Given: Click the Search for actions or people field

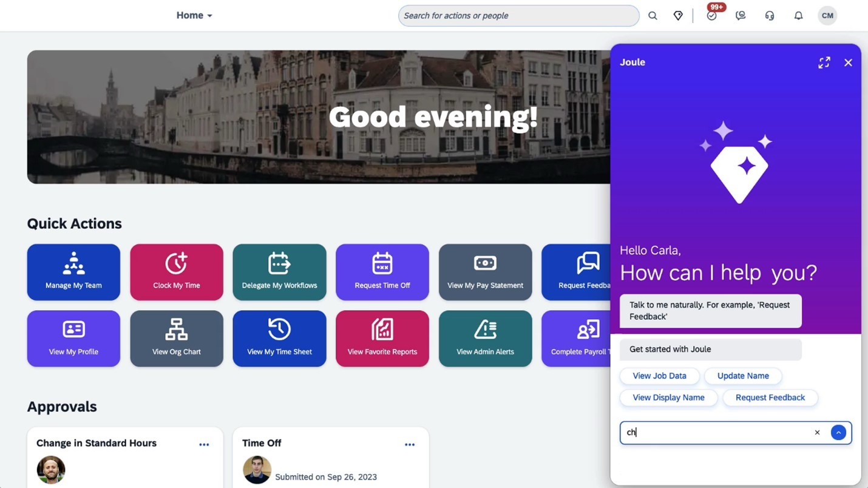Looking at the screenshot, I should tap(518, 16).
